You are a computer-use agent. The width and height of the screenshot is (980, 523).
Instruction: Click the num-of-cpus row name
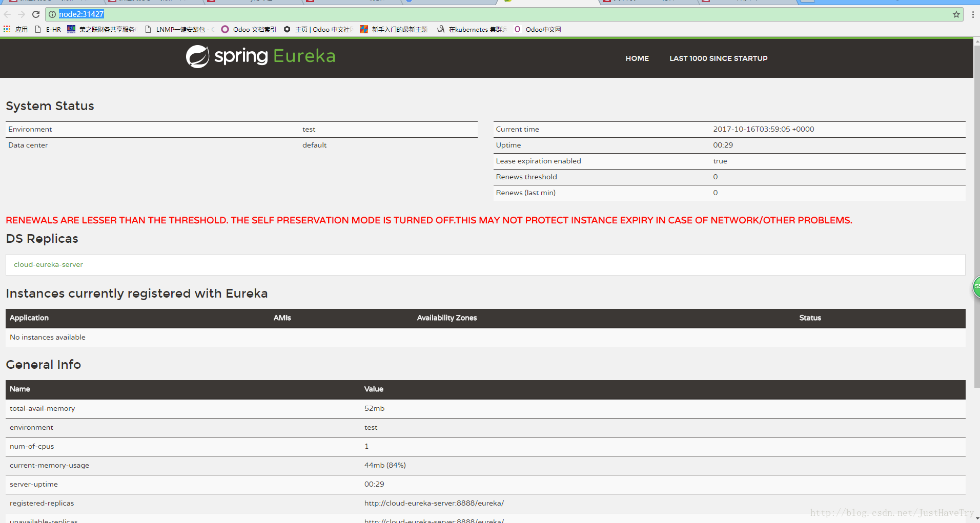point(32,446)
